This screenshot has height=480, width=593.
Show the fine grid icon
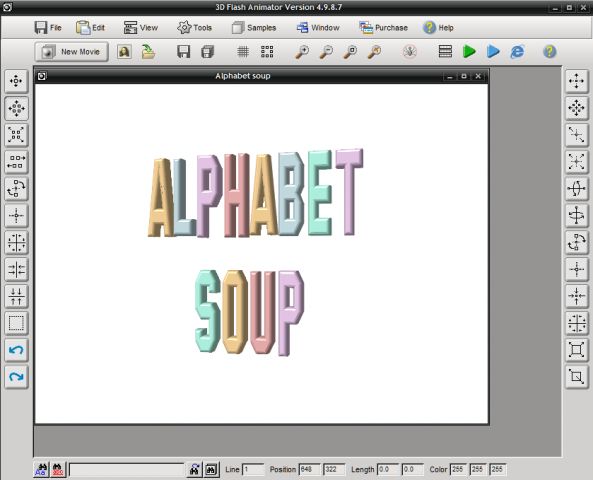(243, 51)
